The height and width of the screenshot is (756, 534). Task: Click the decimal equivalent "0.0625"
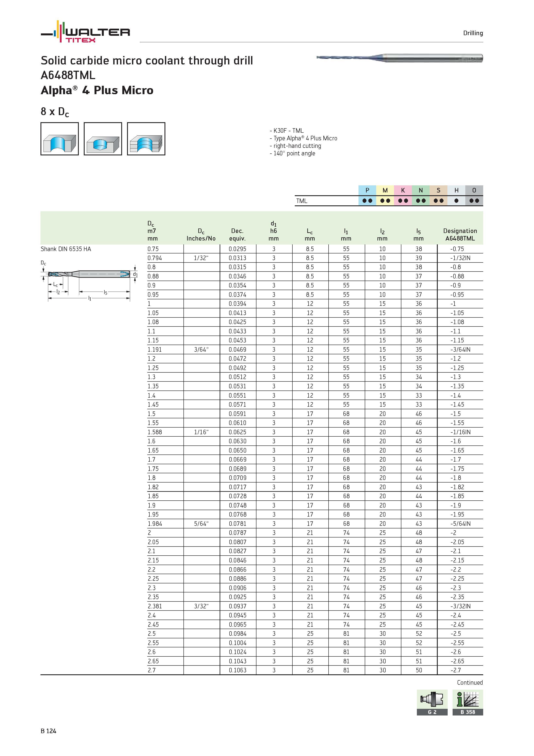[237, 432]
